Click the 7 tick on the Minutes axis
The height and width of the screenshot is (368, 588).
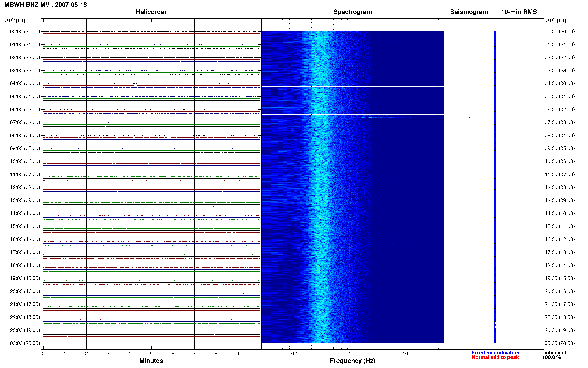(195, 354)
